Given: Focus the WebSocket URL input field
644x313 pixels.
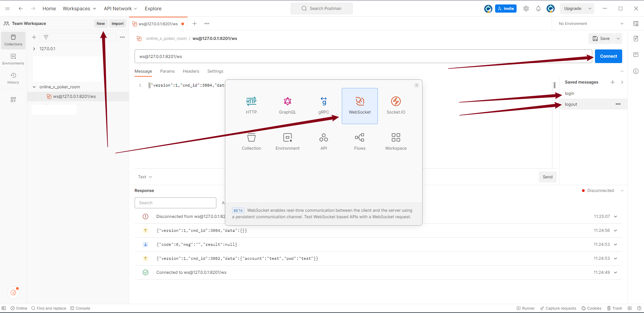Looking at the screenshot, I should pos(363,56).
